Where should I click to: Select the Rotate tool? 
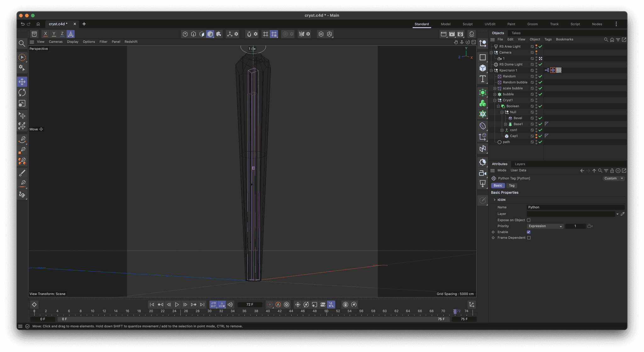coord(22,92)
